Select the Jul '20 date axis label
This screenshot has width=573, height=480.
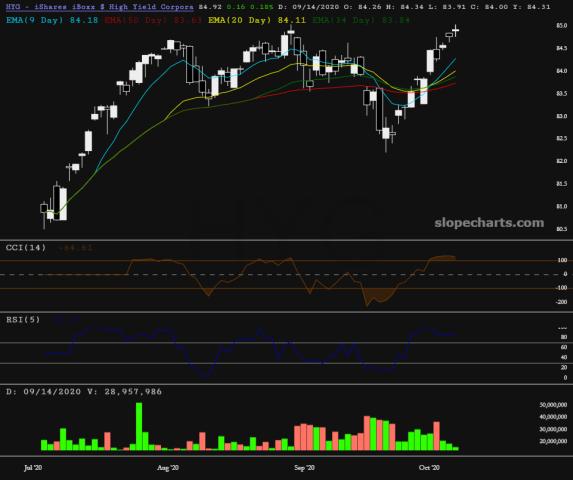[x=33, y=468]
